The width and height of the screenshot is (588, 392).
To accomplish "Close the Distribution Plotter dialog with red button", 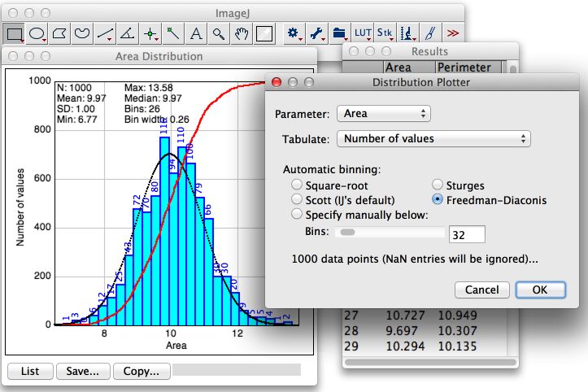I will (277, 82).
